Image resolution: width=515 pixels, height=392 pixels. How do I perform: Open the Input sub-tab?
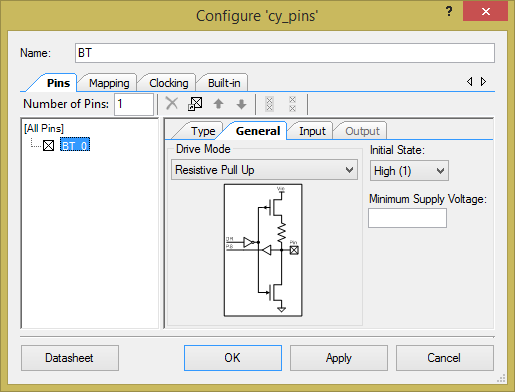pos(312,131)
